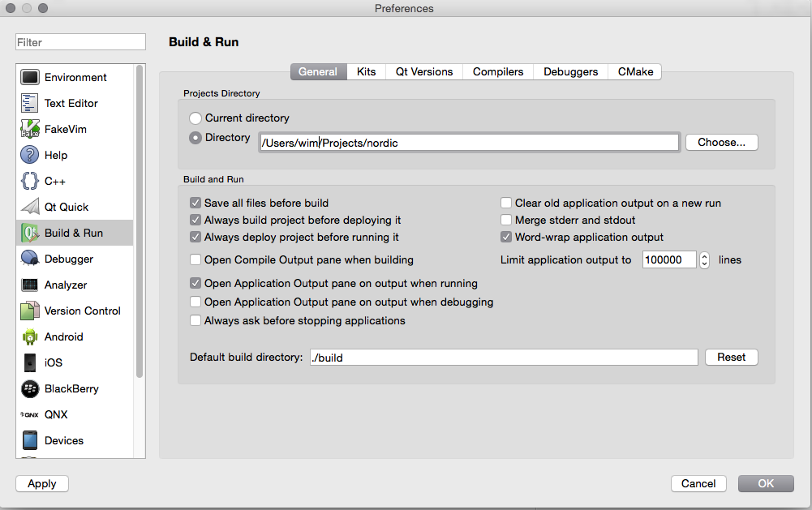Open the C++ braces icon
The image size is (812, 510).
pyautogui.click(x=29, y=181)
